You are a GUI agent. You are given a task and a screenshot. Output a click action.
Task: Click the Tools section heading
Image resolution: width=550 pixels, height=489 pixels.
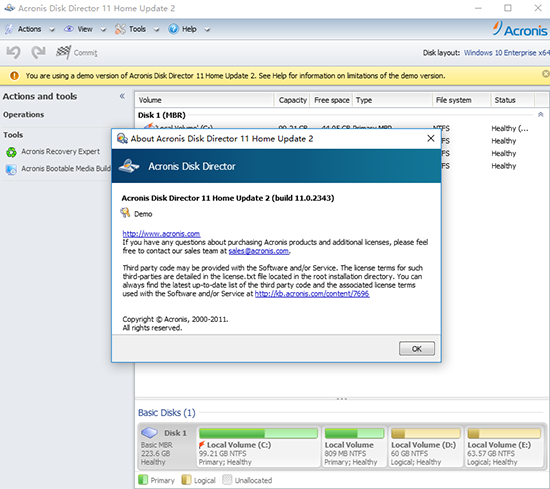13,135
